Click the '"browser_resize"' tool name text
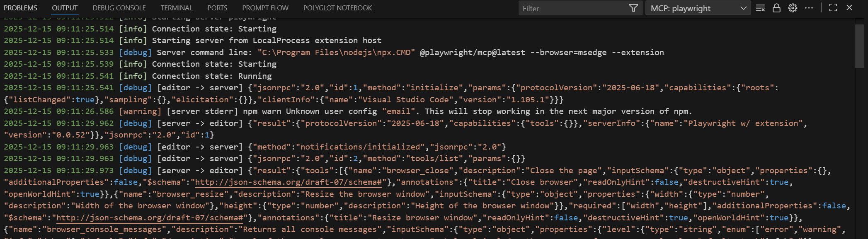This screenshot has width=868, height=239. tap(191, 194)
